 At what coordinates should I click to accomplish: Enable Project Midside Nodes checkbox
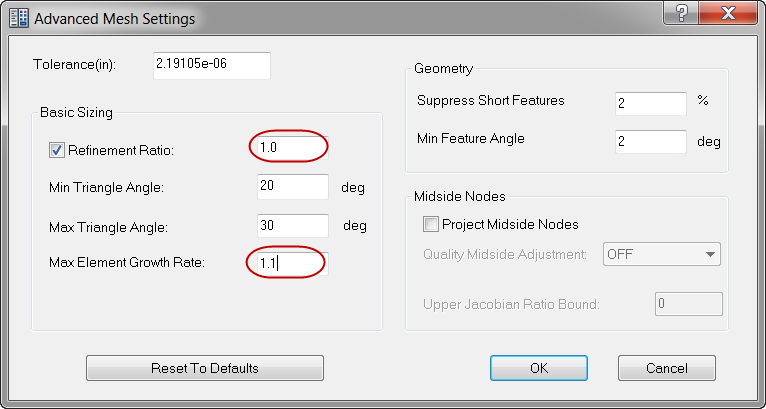(431, 224)
